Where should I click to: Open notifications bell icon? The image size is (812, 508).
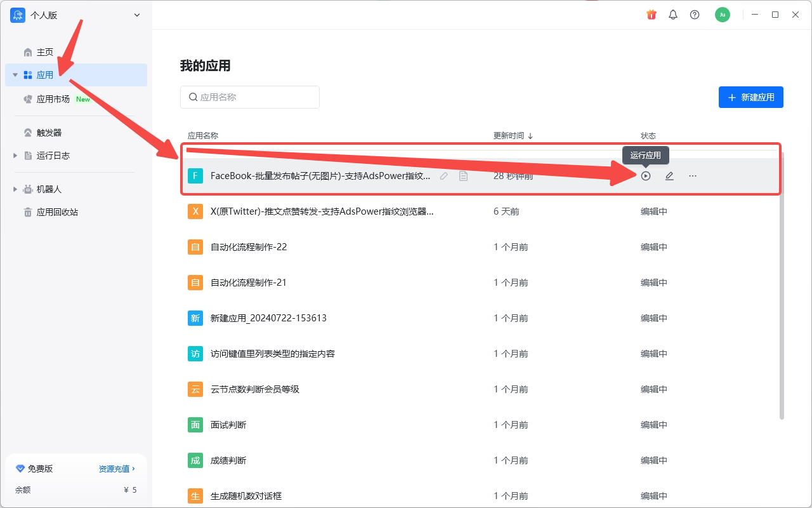click(673, 15)
